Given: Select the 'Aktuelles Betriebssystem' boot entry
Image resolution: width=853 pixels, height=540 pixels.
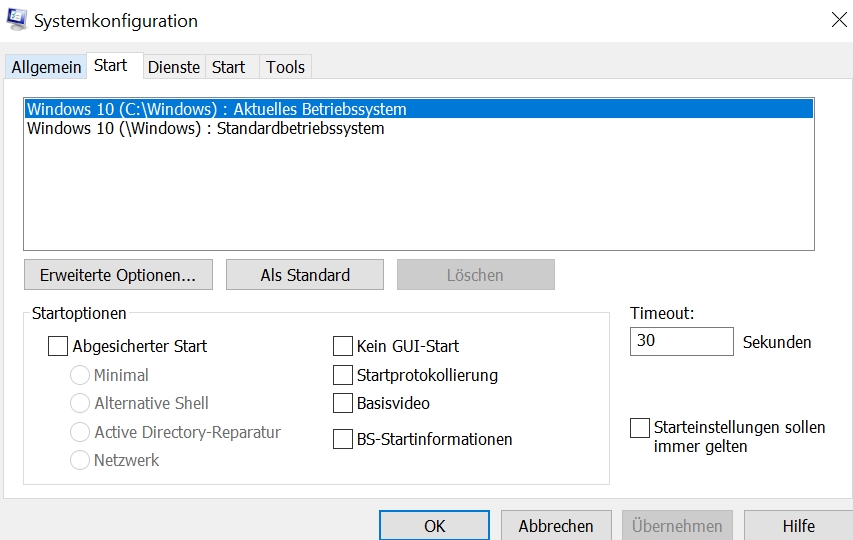Looking at the screenshot, I should 419,109.
